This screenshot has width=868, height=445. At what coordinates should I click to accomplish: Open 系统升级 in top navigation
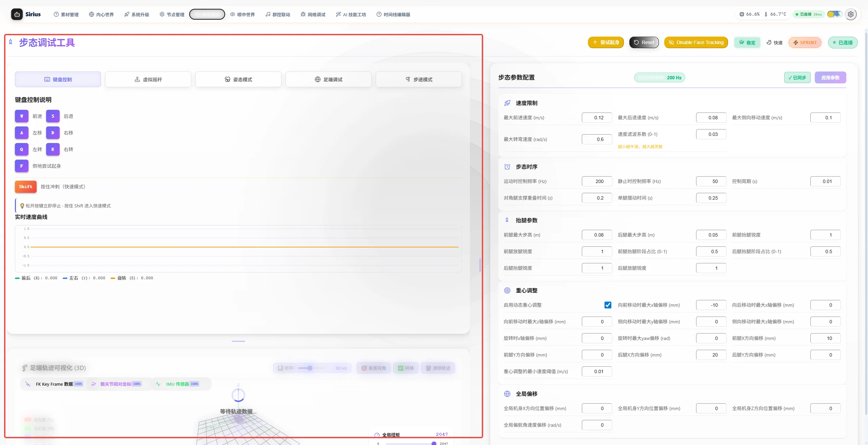137,14
